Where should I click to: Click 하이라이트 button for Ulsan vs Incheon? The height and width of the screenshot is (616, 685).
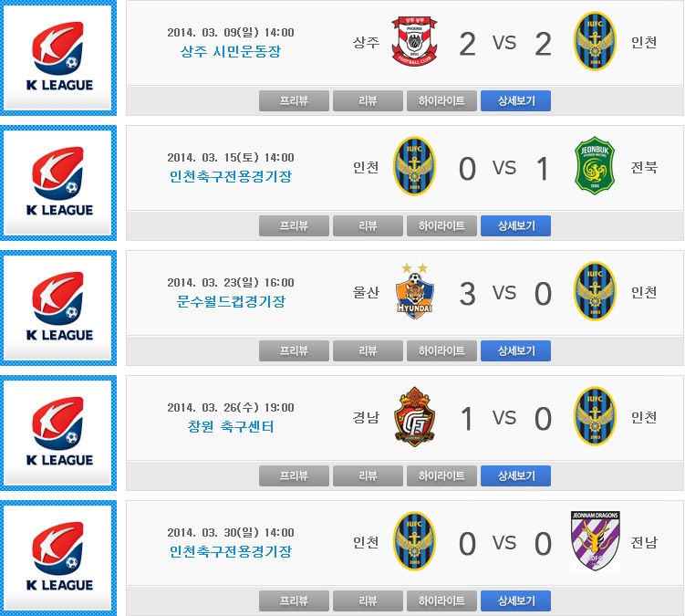441,351
